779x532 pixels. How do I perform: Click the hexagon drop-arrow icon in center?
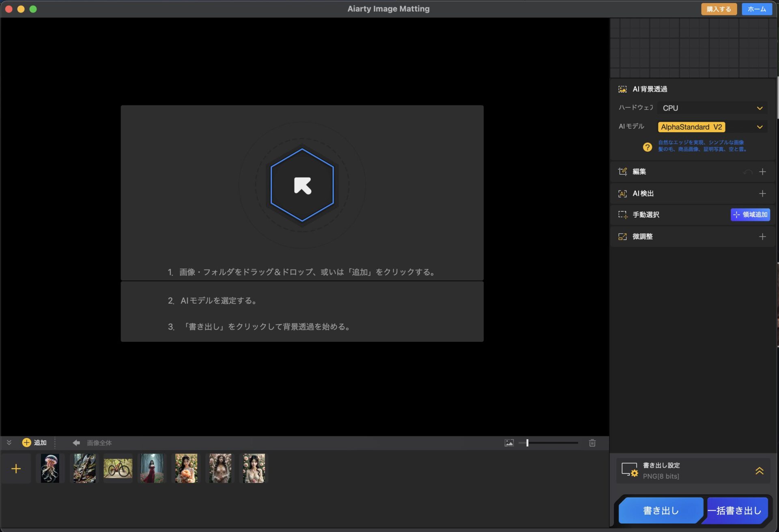[302, 185]
